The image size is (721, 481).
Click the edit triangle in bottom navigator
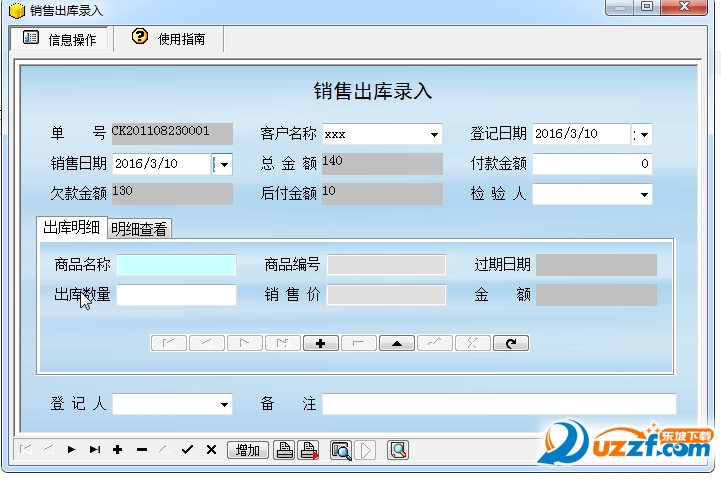click(x=165, y=449)
